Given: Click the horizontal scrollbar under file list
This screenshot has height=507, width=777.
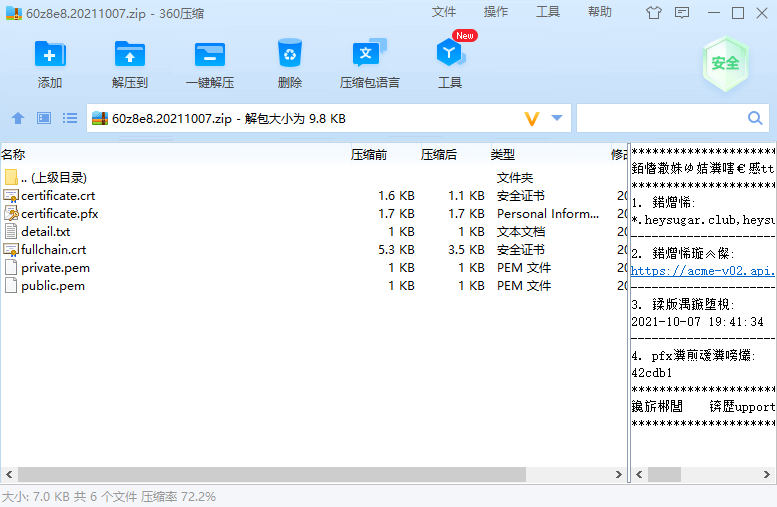Looking at the screenshot, I should [x=300, y=474].
